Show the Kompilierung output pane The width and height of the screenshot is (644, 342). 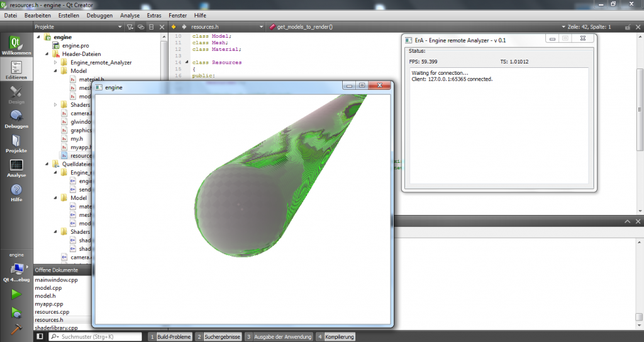pos(336,337)
